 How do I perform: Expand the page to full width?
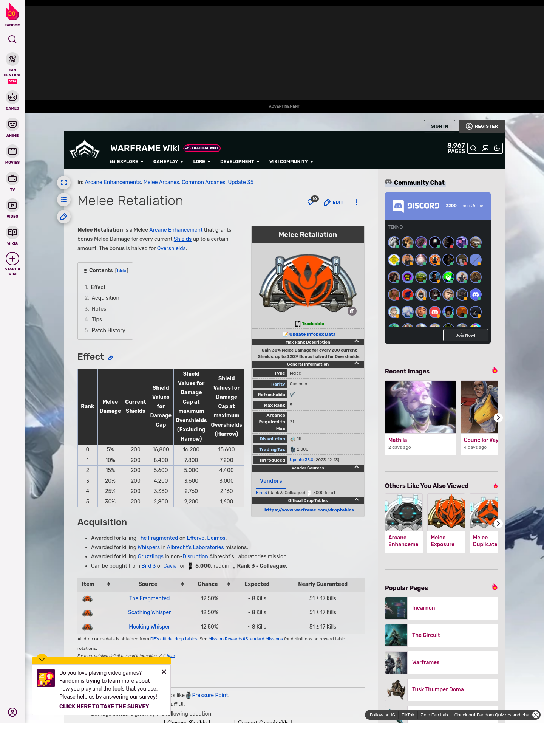pos(64,183)
